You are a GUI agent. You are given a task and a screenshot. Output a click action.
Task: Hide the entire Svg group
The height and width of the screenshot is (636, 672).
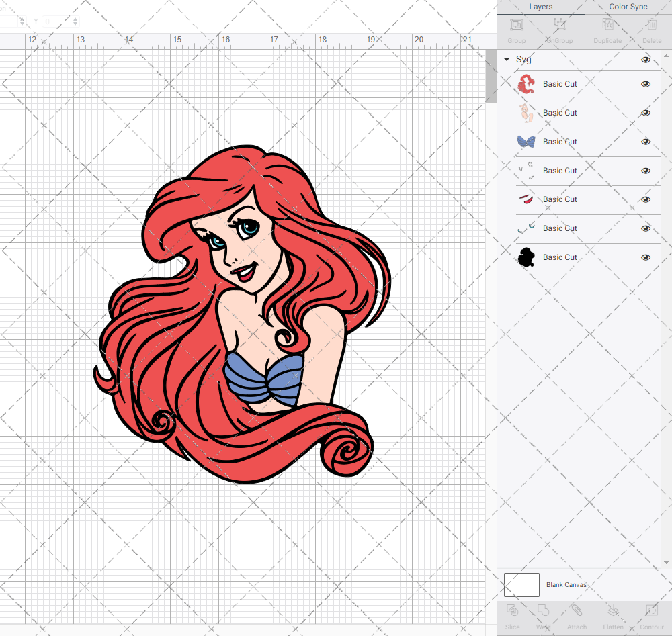[645, 60]
